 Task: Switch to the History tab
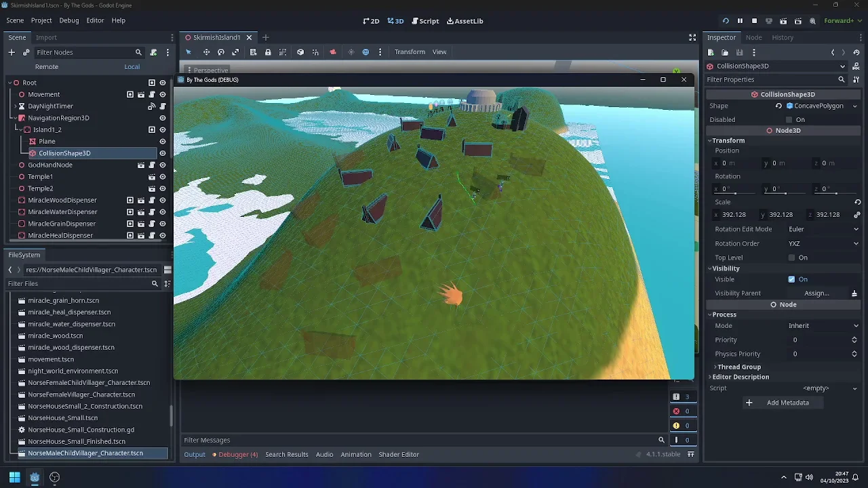tap(782, 37)
